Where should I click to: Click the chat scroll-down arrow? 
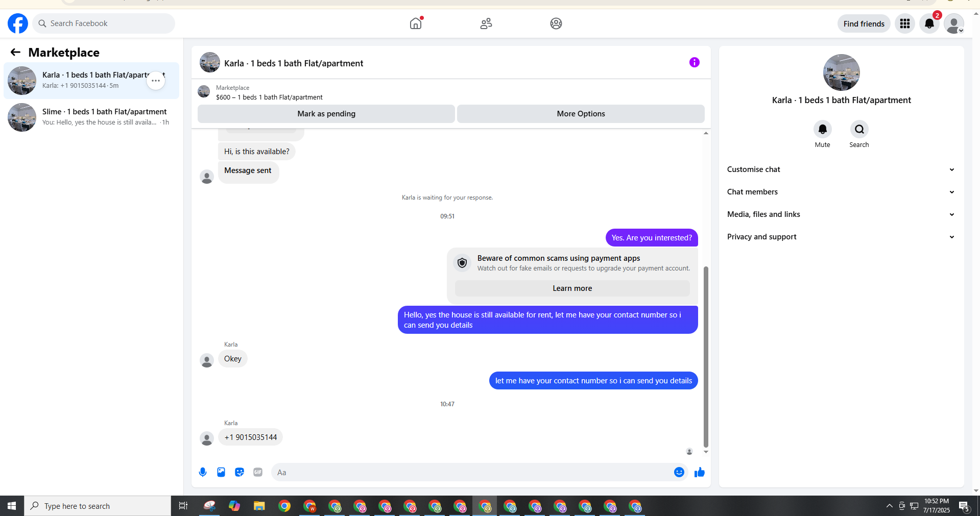706,452
